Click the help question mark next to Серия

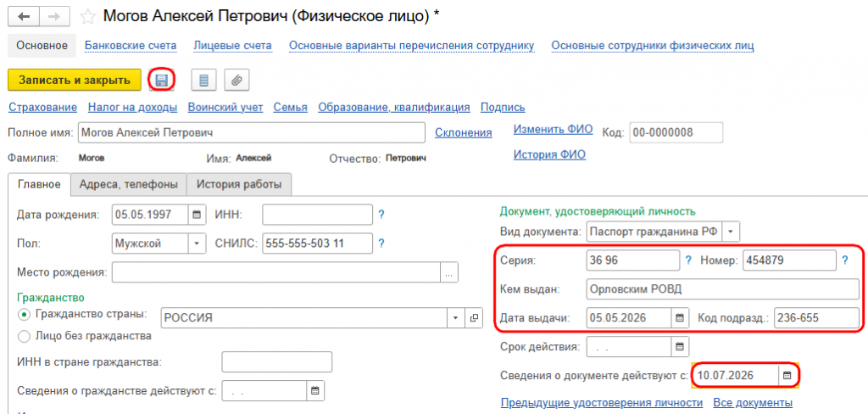688,260
